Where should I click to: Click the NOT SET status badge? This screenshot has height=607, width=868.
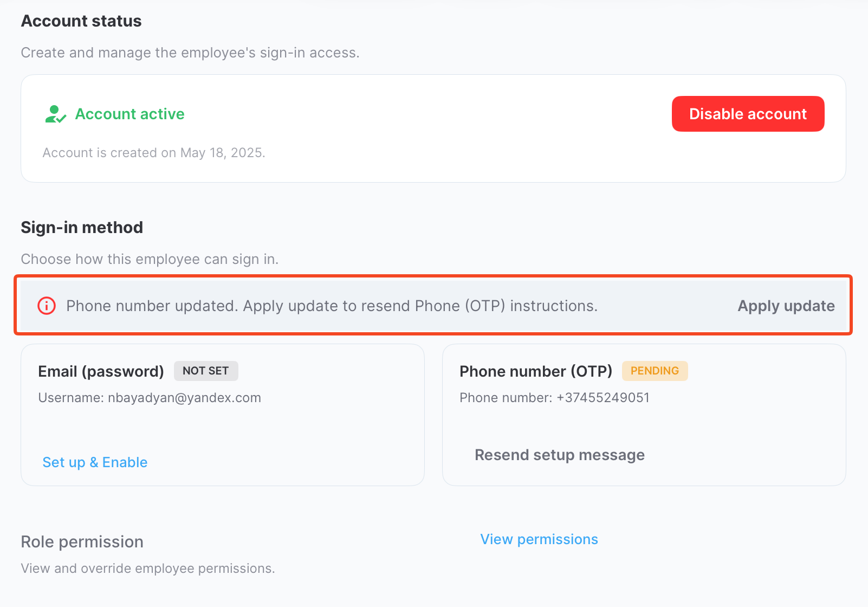pyautogui.click(x=205, y=371)
